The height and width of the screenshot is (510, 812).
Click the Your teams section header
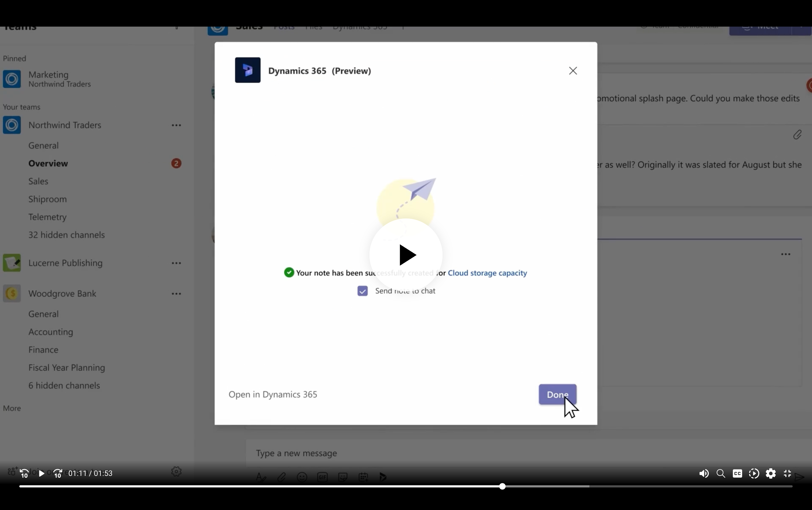point(21,107)
